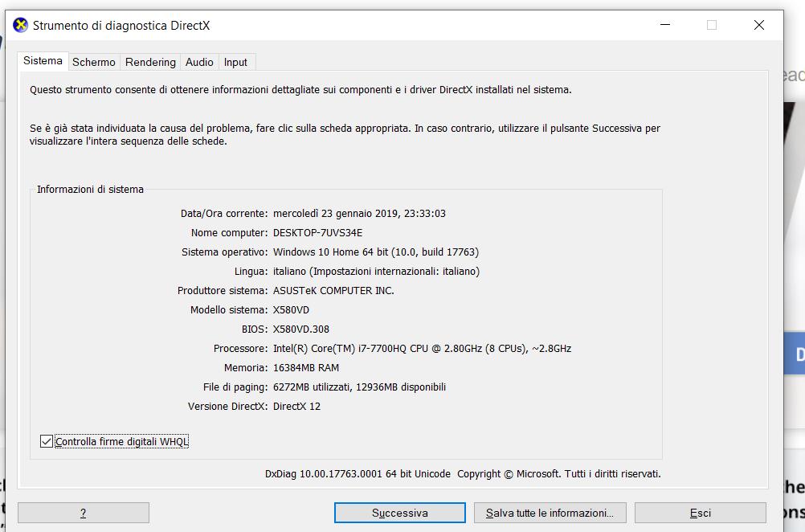Select DirectX 12 version value
The image size is (805, 532).
pos(296,406)
